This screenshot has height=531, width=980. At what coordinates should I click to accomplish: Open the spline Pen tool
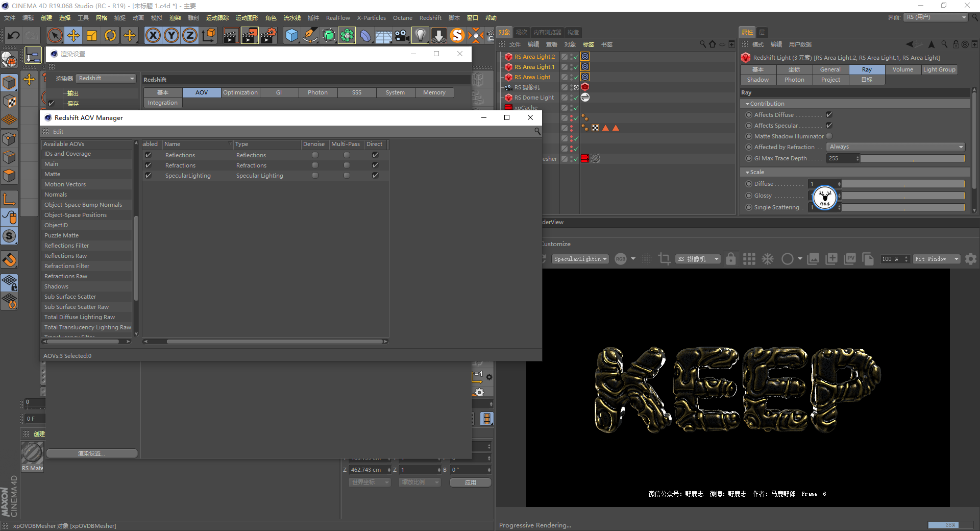click(310, 35)
